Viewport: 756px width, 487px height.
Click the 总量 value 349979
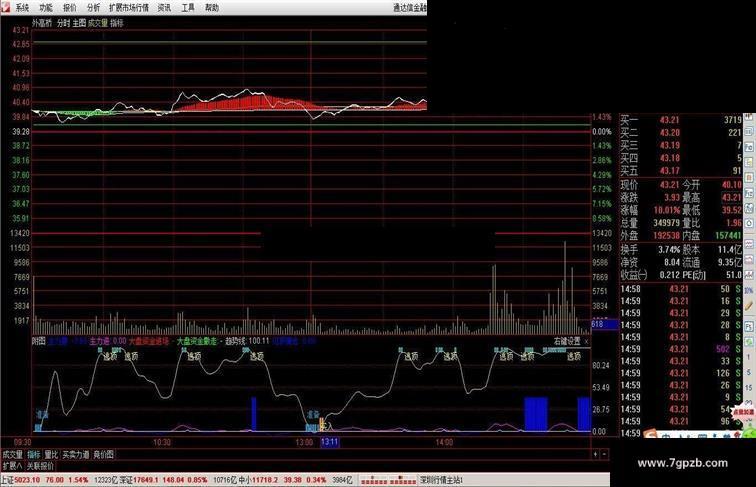(x=666, y=223)
